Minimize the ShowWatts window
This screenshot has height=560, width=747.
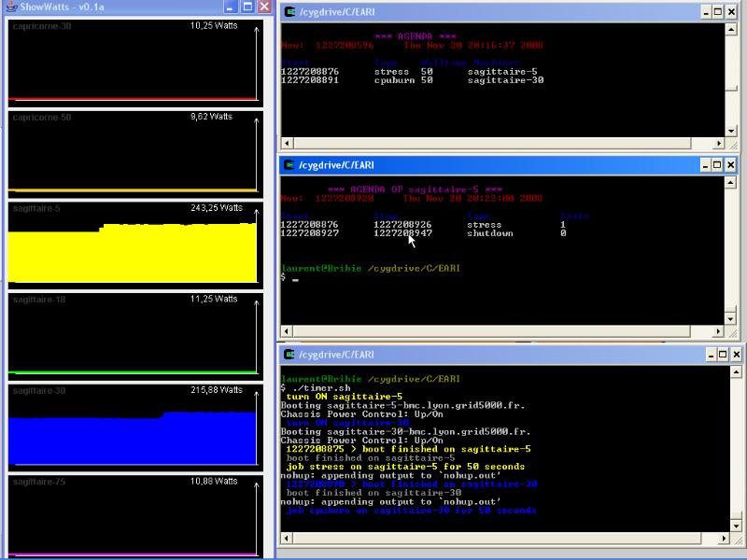tap(230, 7)
